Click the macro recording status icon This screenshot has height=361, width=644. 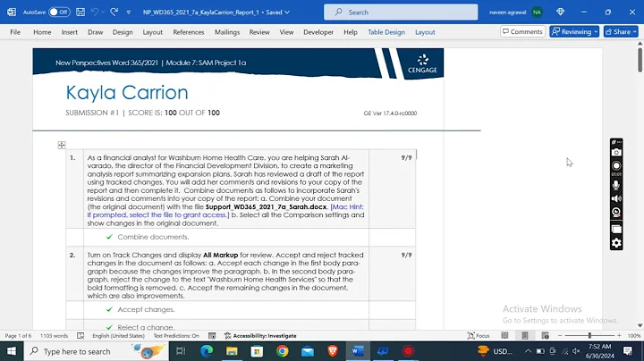pyautogui.click(x=212, y=336)
